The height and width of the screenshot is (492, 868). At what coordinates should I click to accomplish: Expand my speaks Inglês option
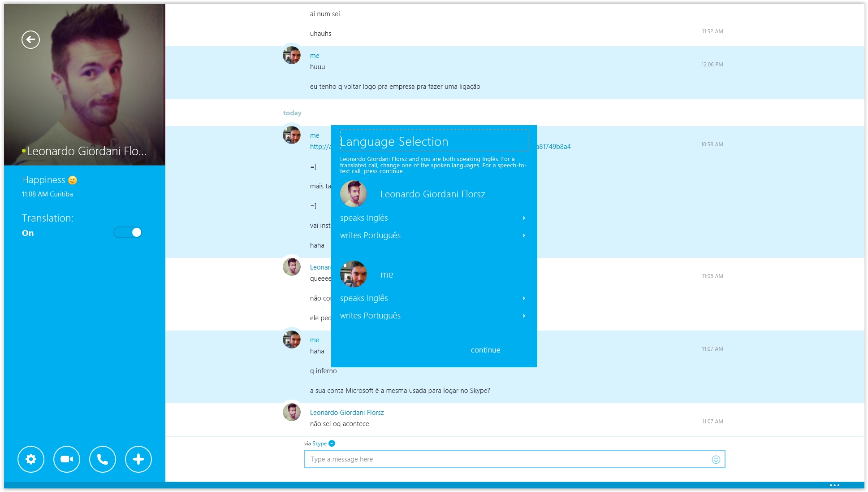point(434,298)
